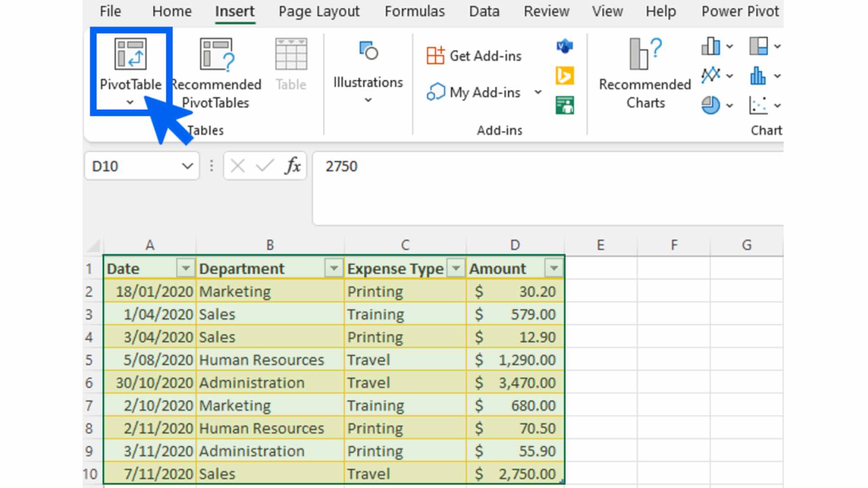This screenshot has width=868, height=488.
Task: Click Get Add-ins
Action: 474,56
